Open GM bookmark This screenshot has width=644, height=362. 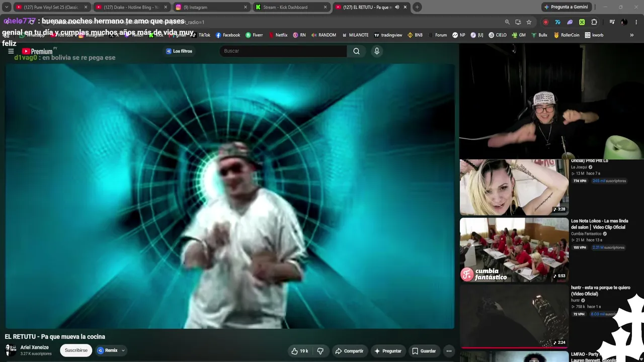pyautogui.click(x=519, y=35)
